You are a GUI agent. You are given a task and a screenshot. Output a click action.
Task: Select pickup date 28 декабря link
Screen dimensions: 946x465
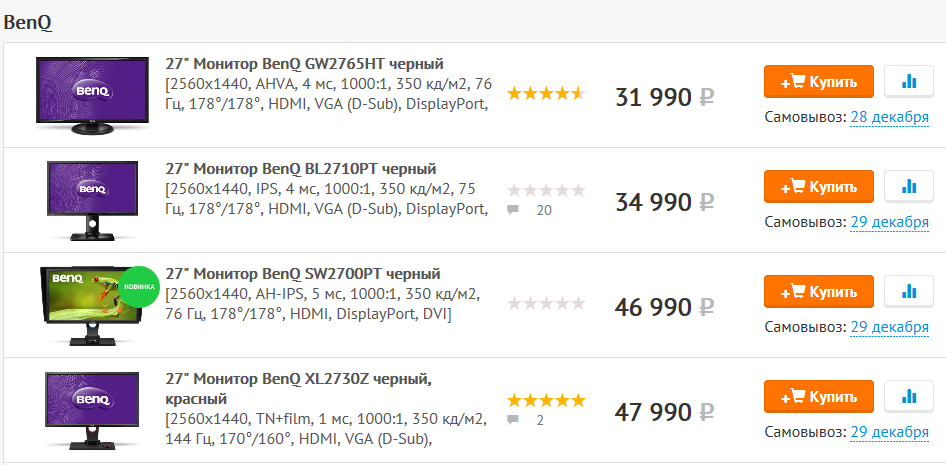[889, 117]
